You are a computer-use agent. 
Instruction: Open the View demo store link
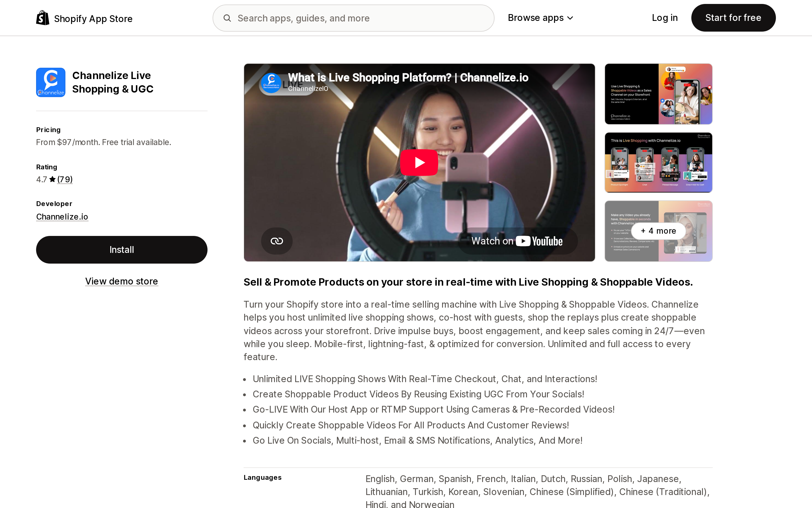(122, 281)
